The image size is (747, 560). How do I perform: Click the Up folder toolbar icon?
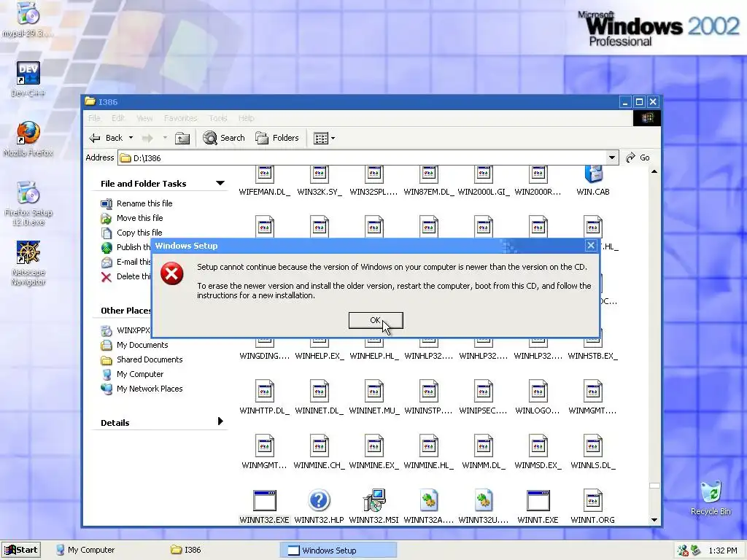(x=182, y=138)
